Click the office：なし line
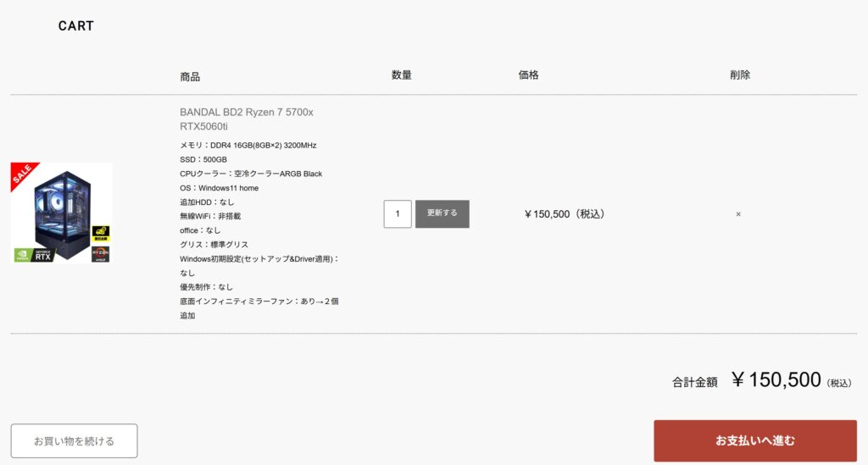The width and height of the screenshot is (868, 465). pos(200,230)
